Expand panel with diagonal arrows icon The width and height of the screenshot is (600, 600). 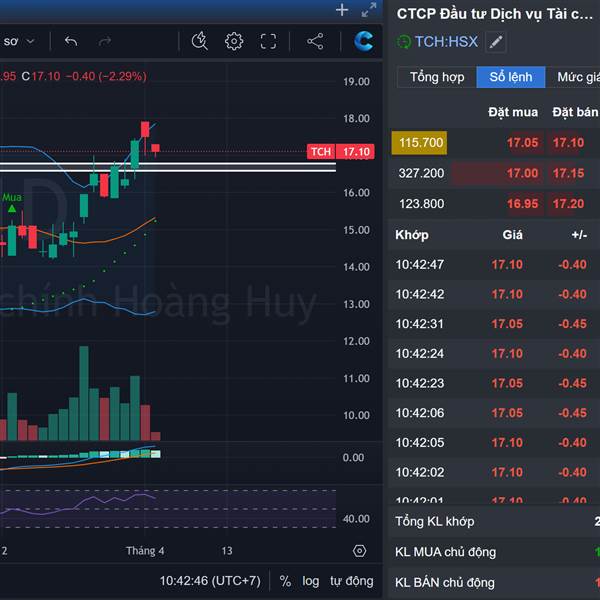(x=369, y=10)
